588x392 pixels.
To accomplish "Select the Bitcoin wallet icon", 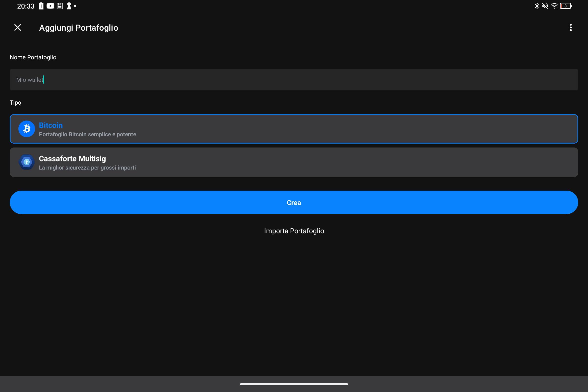I will (26, 129).
